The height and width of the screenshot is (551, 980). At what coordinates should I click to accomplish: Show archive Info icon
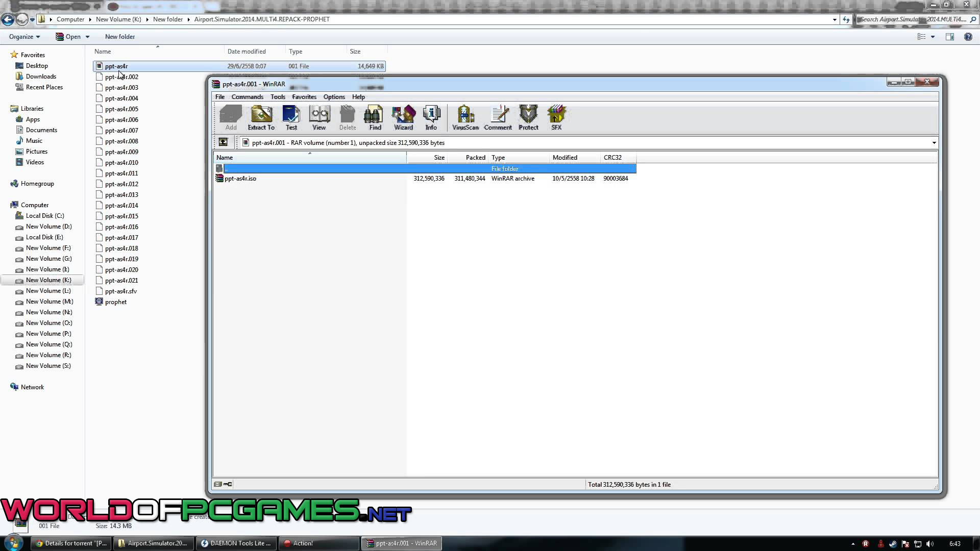[x=431, y=118]
